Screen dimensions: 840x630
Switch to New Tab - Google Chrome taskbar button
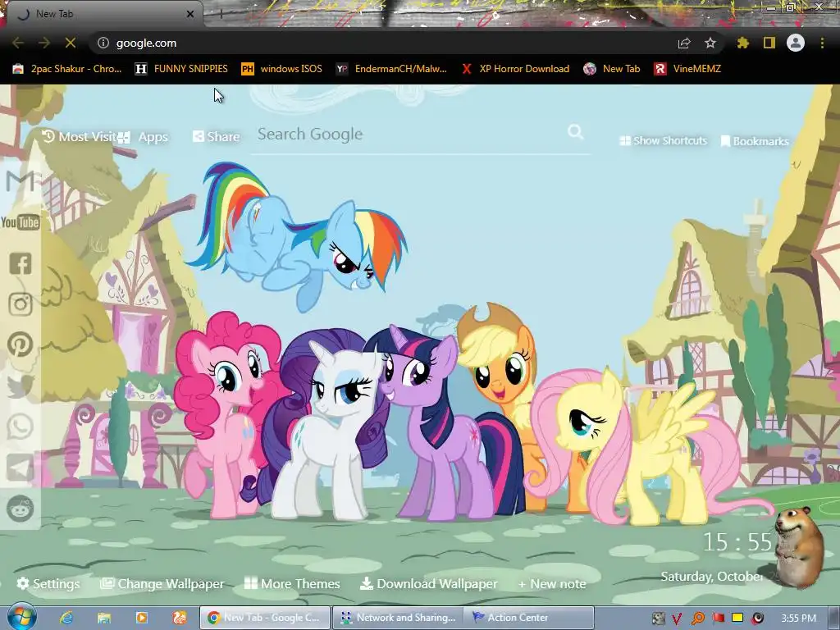265,618
